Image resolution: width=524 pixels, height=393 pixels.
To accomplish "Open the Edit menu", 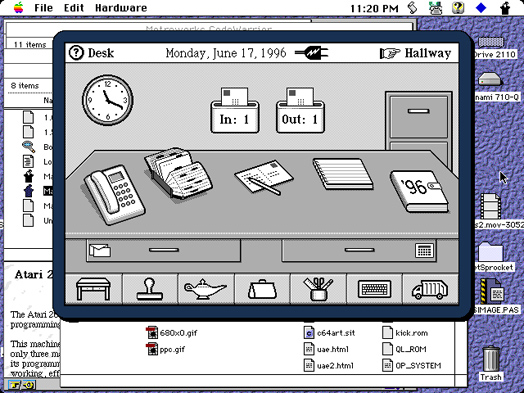I will point(74,8).
